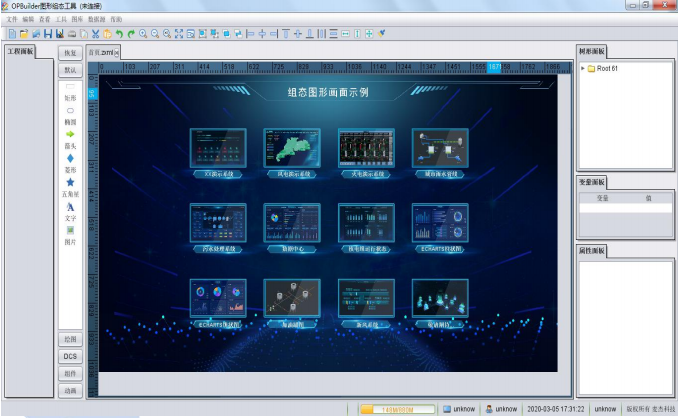This screenshot has width=681, height=418.
Task: Click the Align top edges icon
Action: pyautogui.click(x=286, y=34)
